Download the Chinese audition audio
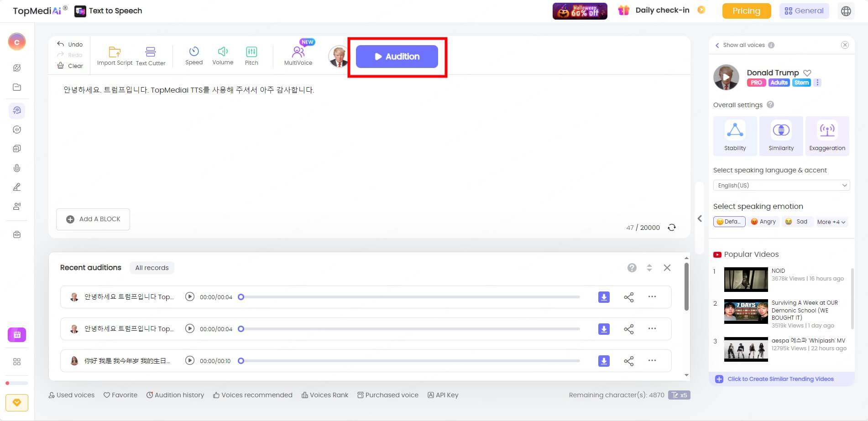The width and height of the screenshot is (868, 421). [x=604, y=361]
